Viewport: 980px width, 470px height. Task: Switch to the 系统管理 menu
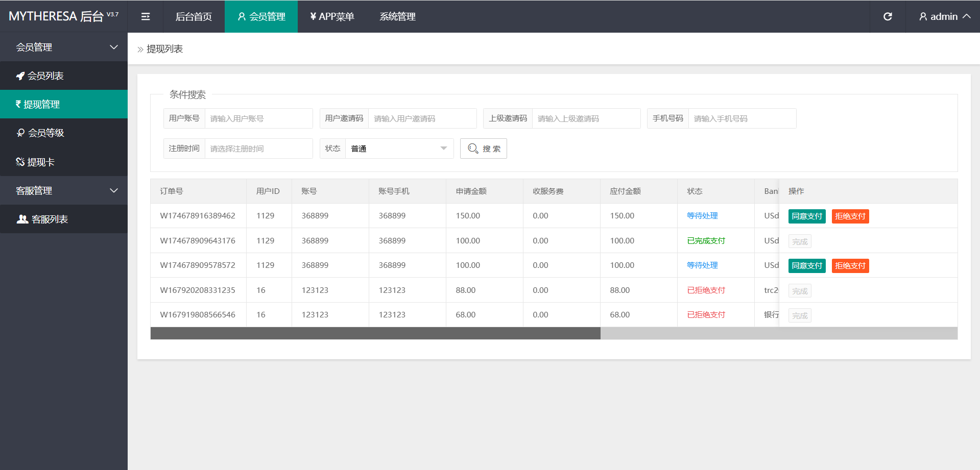point(397,17)
